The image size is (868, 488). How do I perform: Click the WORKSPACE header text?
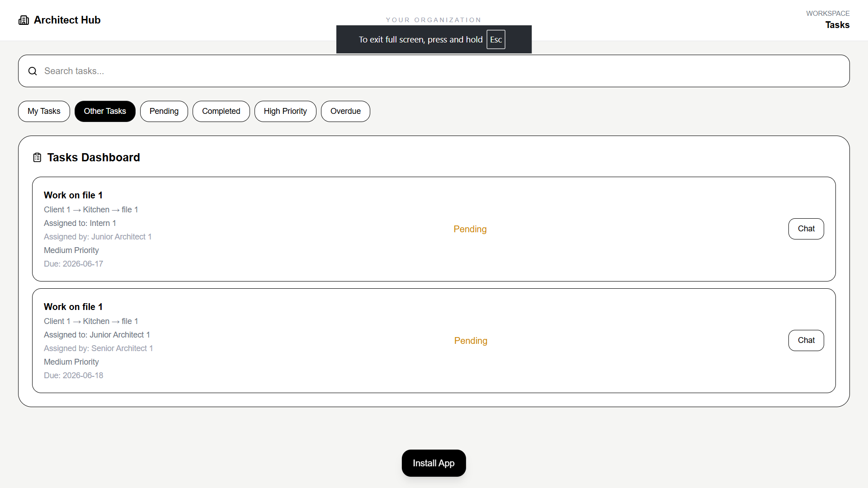(x=828, y=14)
